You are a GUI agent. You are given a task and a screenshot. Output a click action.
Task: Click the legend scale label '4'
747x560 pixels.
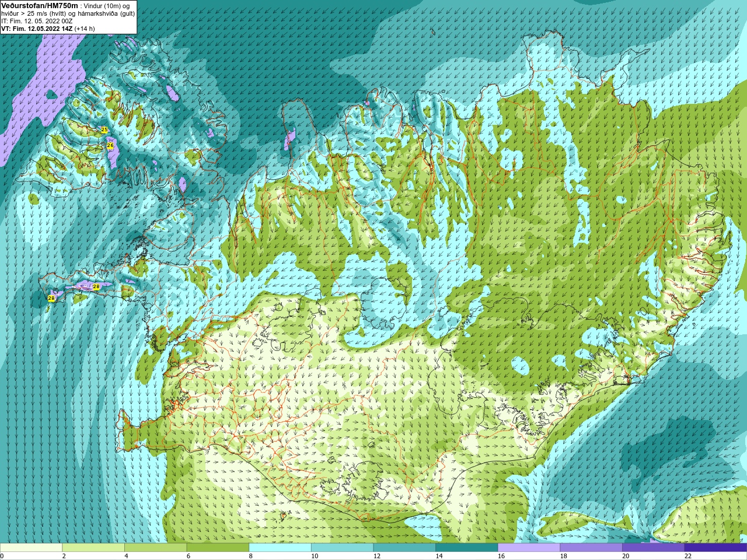pyautogui.click(x=126, y=556)
